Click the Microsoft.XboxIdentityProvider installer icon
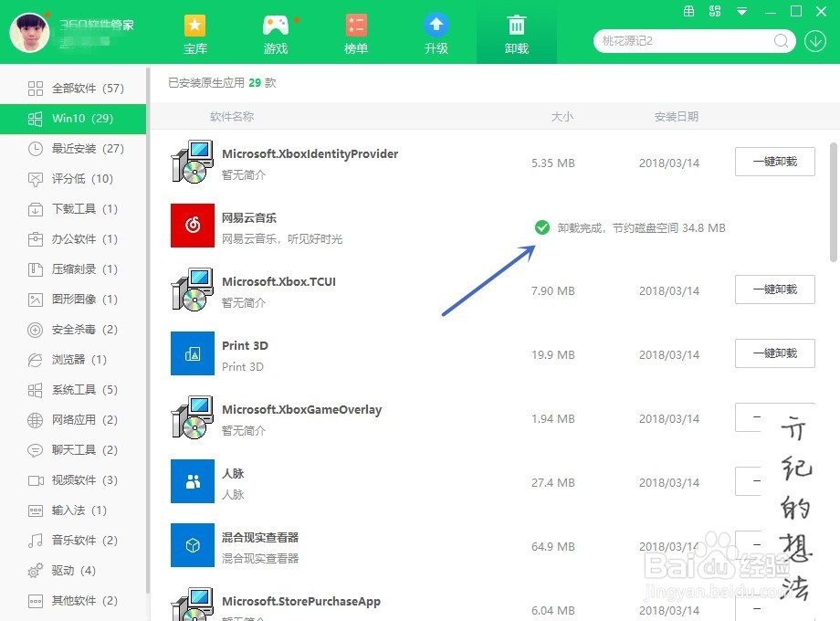The height and width of the screenshot is (621, 840). point(193,162)
